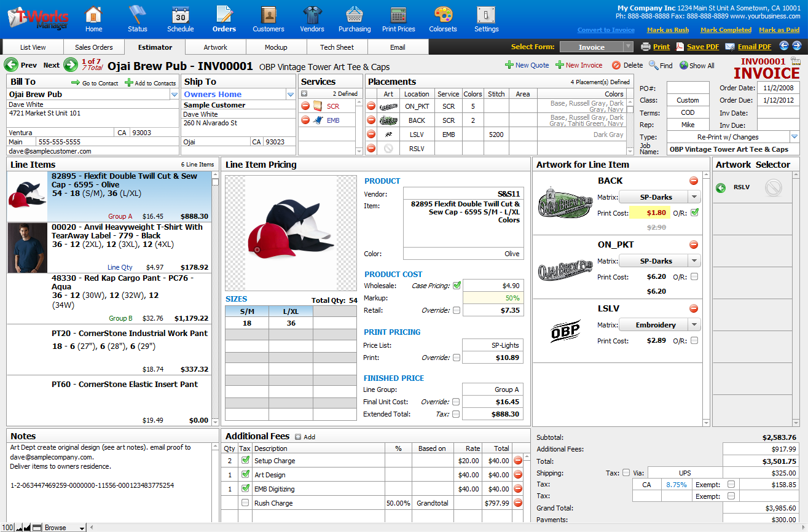Switch to Artwork tab
Viewport: 808px width, 532px height.
(x=216, y=47)
